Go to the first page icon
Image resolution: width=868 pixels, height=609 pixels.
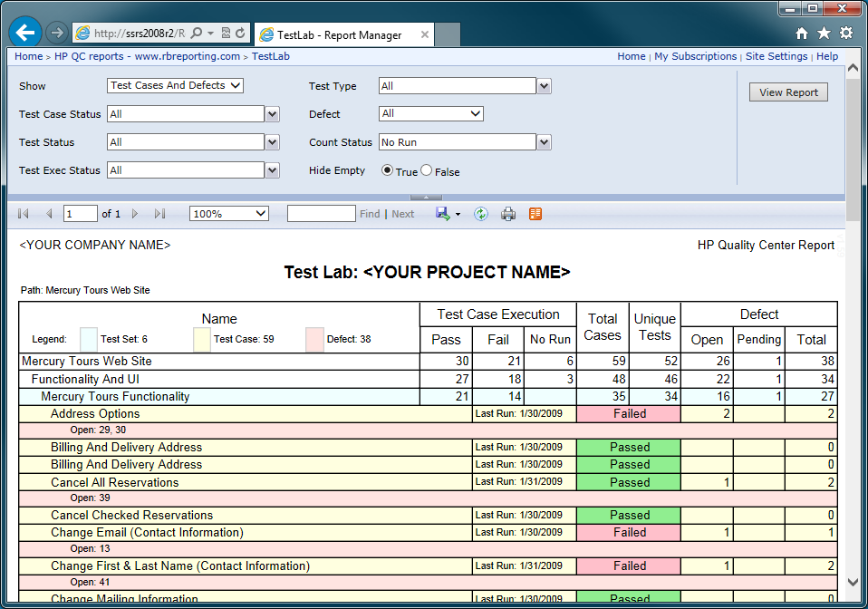coord(23,214)
